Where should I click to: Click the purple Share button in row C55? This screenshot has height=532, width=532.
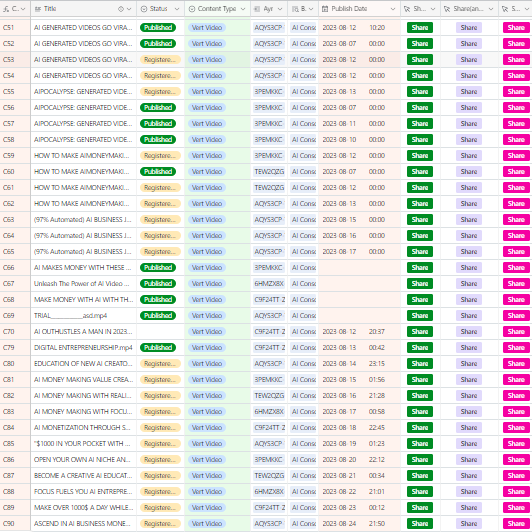[469, 92]
